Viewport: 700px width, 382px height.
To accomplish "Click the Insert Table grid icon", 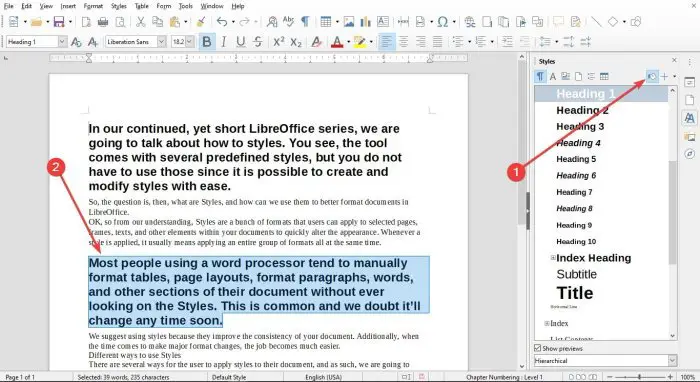I will [326, 21].
